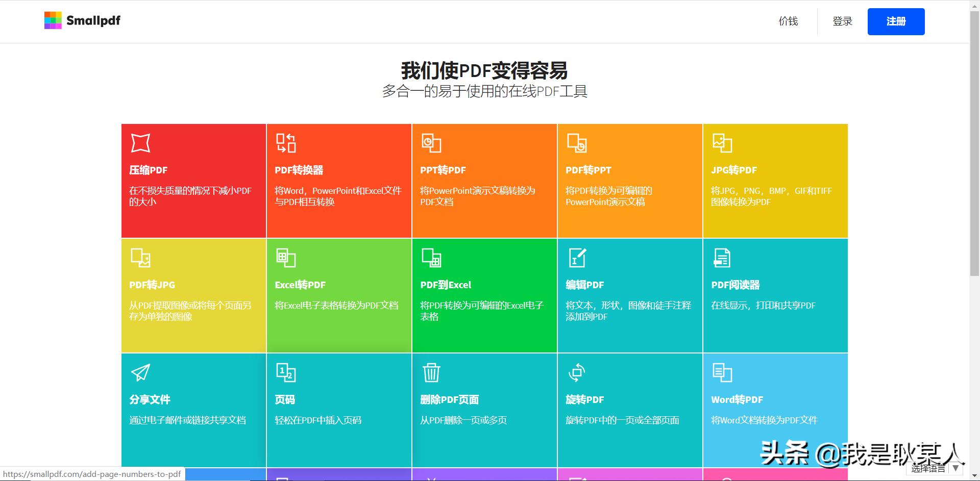Click the PDF转PPT icon
This screenshot has height=481, width=980.
pyautogui.click(x=577, y=143)
